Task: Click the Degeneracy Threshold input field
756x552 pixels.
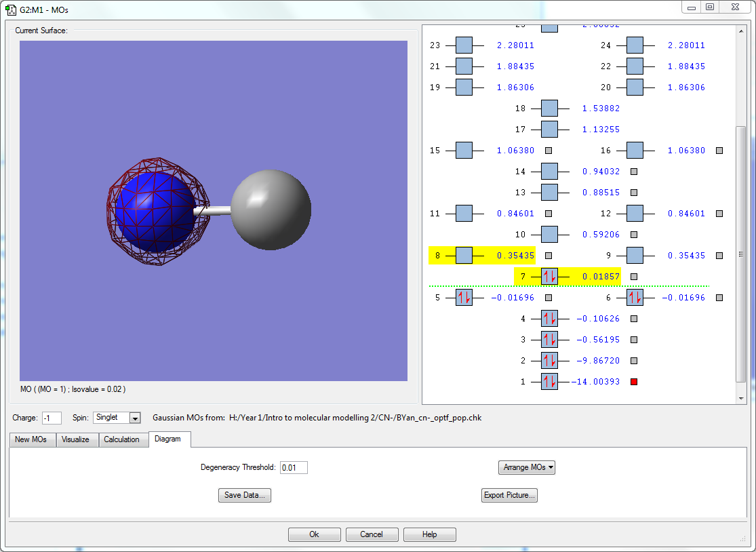Action: [x=294, y=467]
